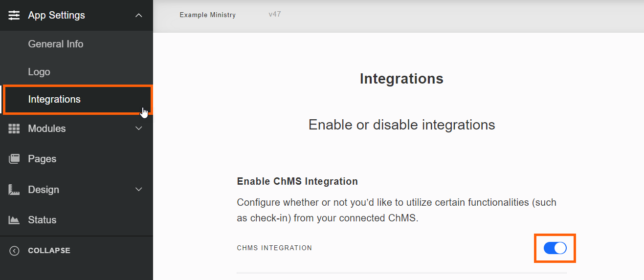Expand the Design section chevron

(139, 190)
